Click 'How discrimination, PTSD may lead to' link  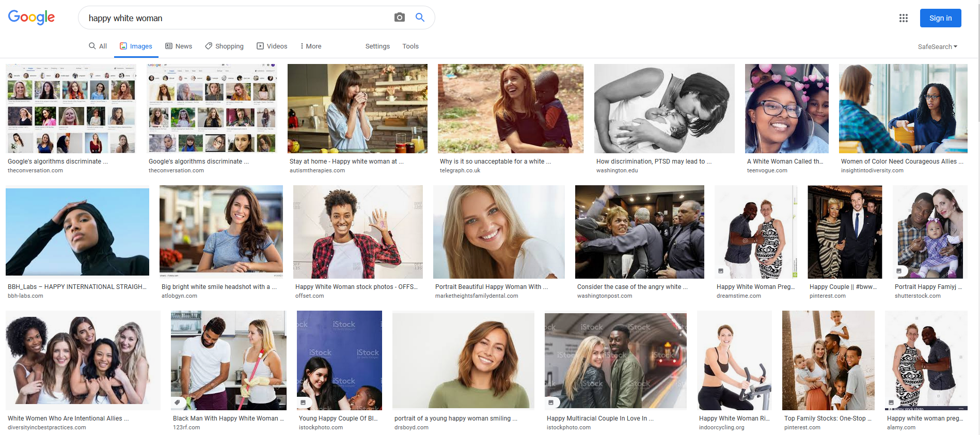point(654,162)
